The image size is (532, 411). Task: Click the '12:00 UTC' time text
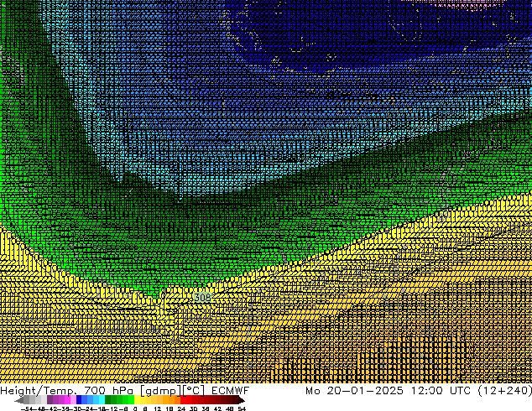coord(441,391)
